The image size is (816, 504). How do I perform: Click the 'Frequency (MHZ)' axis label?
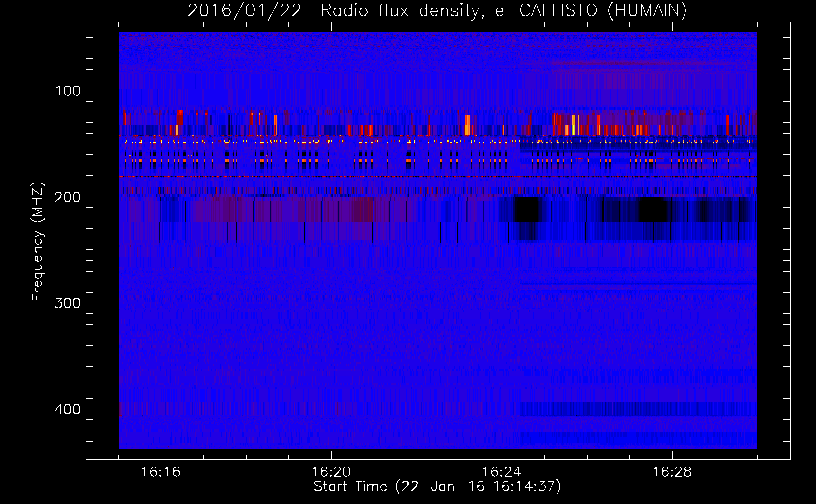click(x=38, y=242)
